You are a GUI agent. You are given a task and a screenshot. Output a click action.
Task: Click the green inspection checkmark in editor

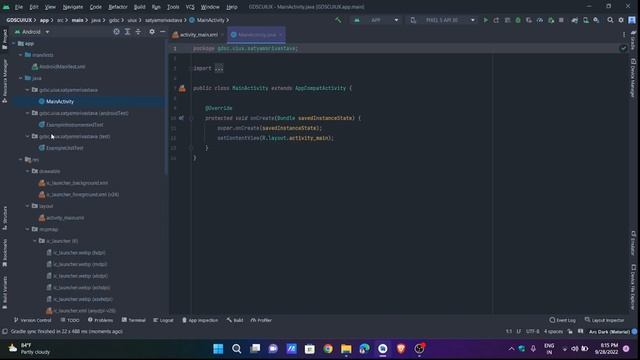tap(623, 48)
